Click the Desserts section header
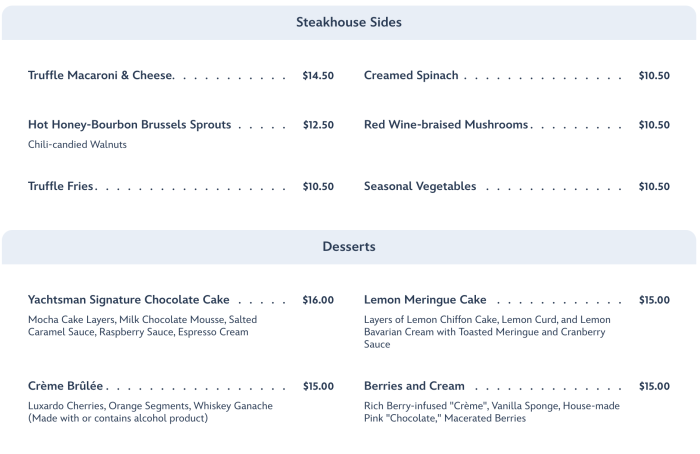The width and height of the screenshot is (700, 454). tap(349, 246)
